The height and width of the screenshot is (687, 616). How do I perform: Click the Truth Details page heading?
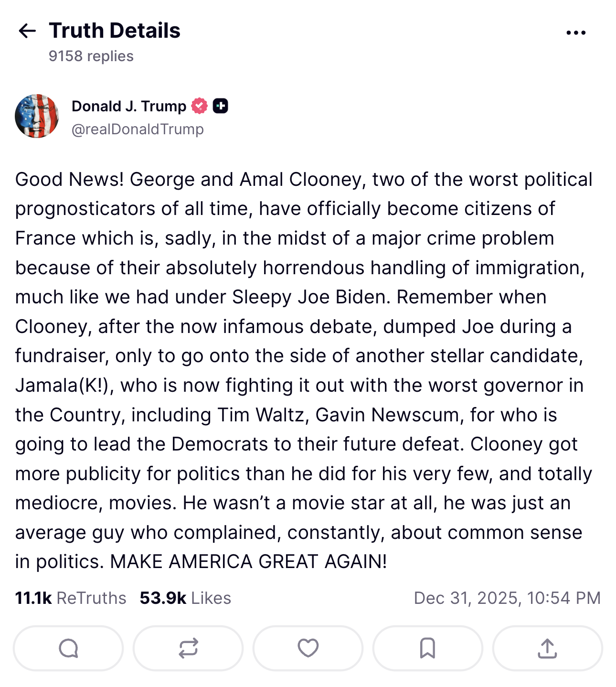tap(115, 31)
